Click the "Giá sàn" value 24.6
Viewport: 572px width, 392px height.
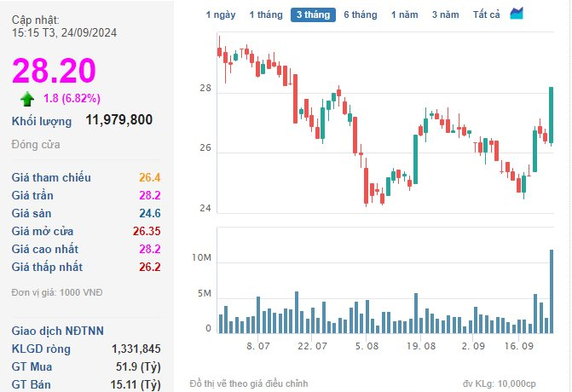tap(150, 213)
